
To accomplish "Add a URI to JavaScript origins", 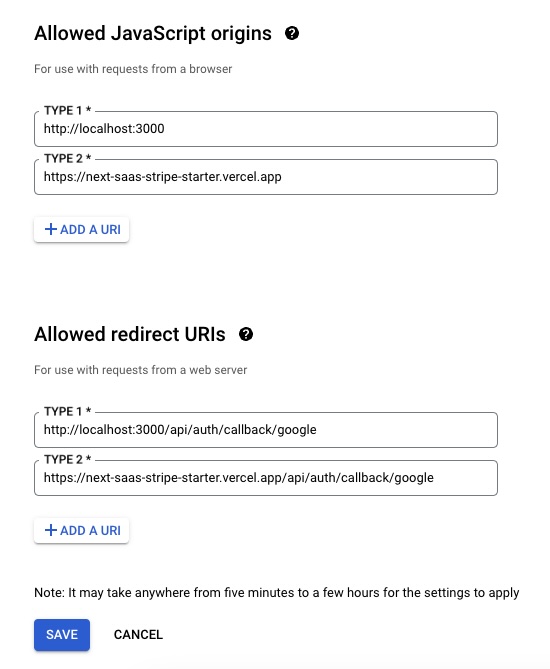I will [81, 230].
